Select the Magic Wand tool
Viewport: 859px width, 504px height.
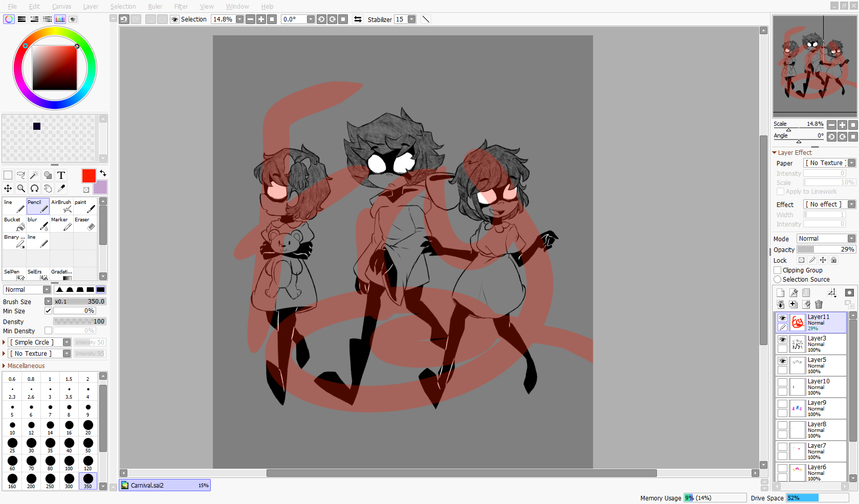34,175
